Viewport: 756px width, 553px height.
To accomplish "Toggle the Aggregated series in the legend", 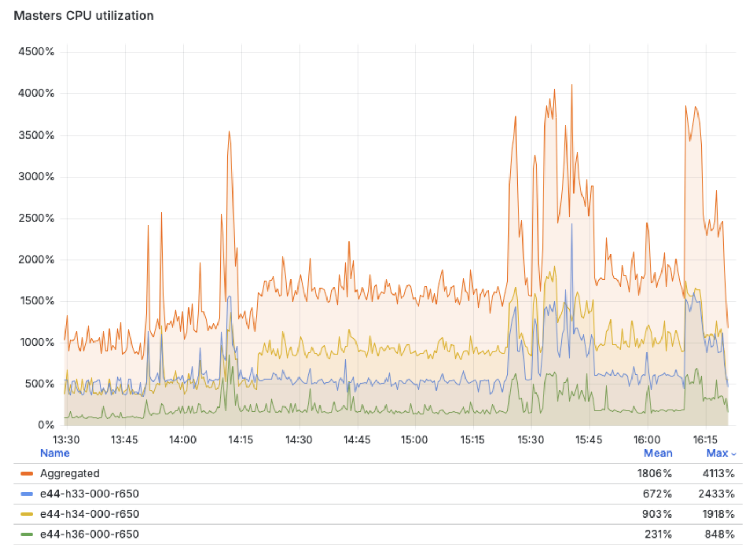I will [x=70, y=474].
